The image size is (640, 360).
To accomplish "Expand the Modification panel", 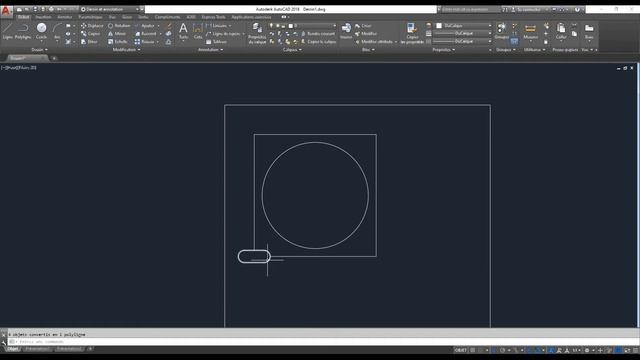I will pyautogui.click(x=126, y=50).
